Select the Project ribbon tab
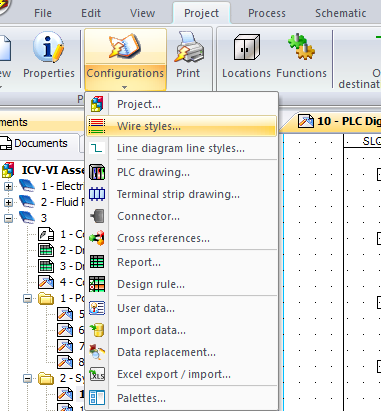 click(201, 13)
